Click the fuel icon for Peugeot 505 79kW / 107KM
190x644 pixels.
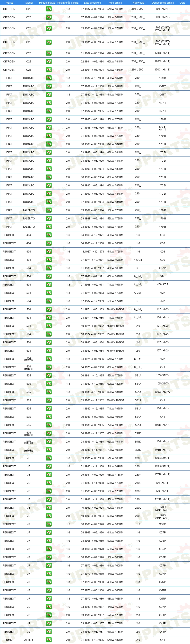click(x=49, y=400)
